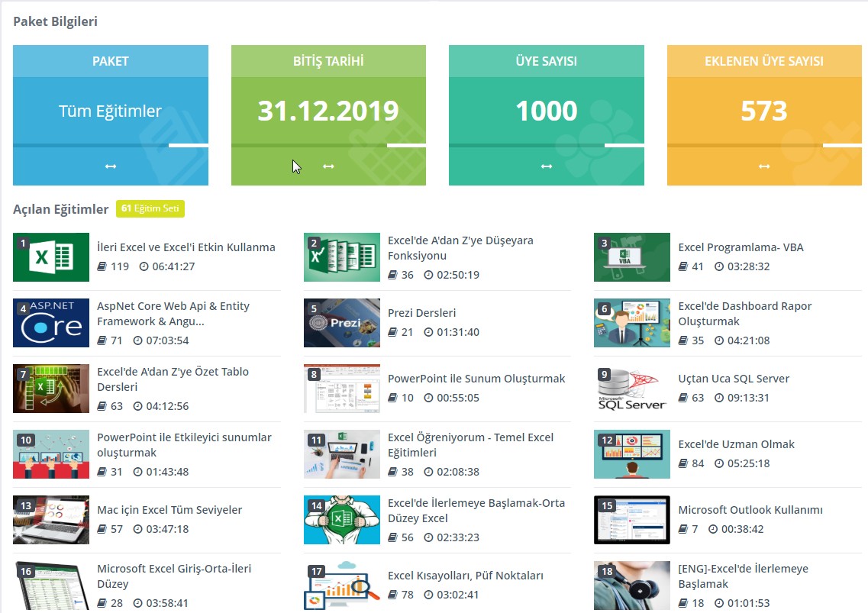This screenshot has width=868, height=613.
Task: Open Excel Kısayolları, Püf Noktaları course
Action: point(465,576)
